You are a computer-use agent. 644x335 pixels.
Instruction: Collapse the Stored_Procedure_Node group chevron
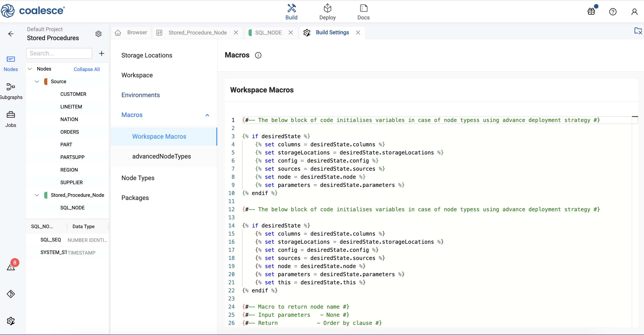37,195
